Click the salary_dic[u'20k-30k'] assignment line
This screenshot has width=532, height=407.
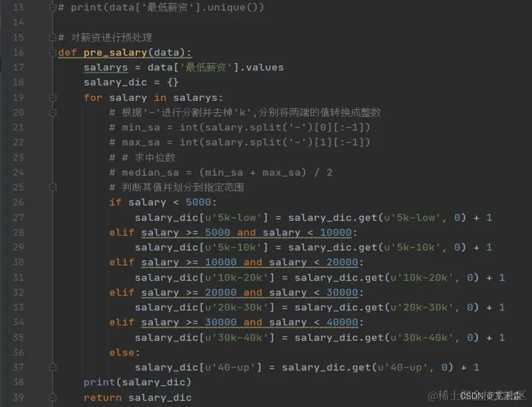tap(320, 307)
